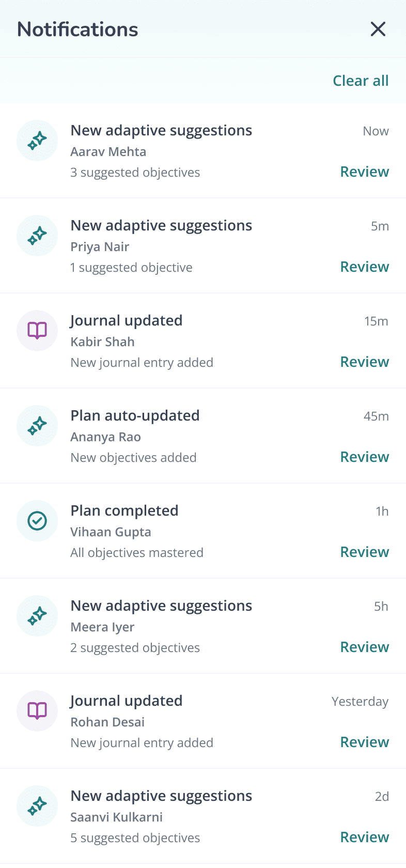Review Aarav Mehta's 3 suggested objectives

pyautogui.click(x=364, y=172)
